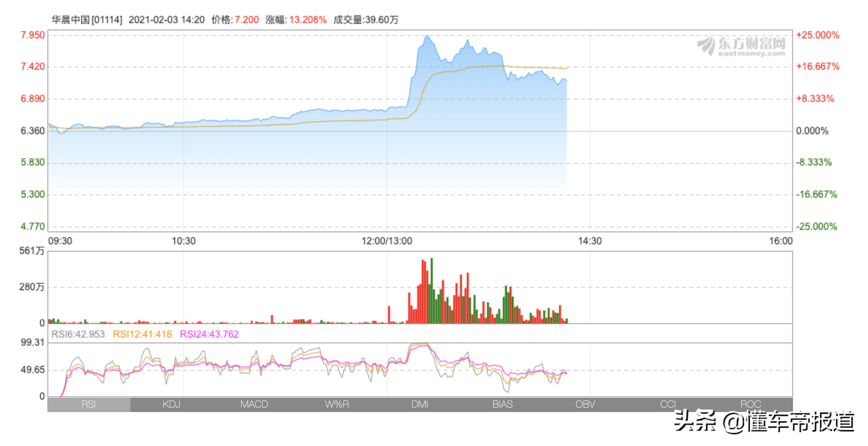Click the -25.000% axis label

(817, 227)
